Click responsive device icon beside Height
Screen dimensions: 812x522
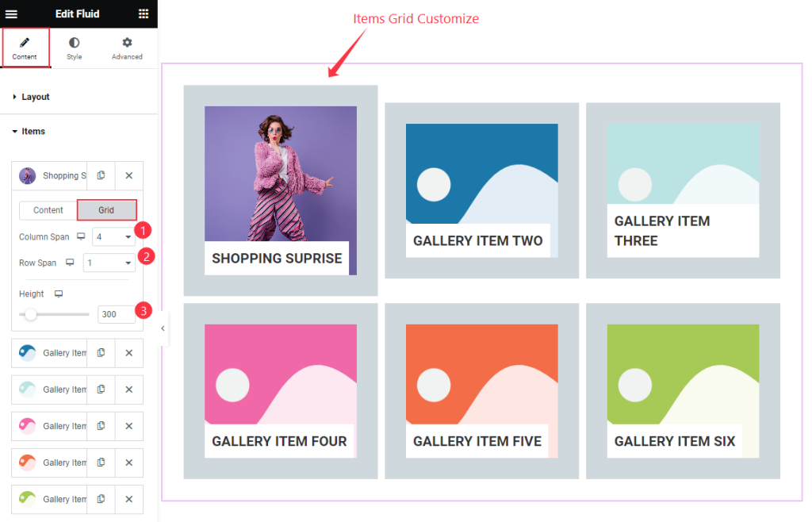click(59, 294)
